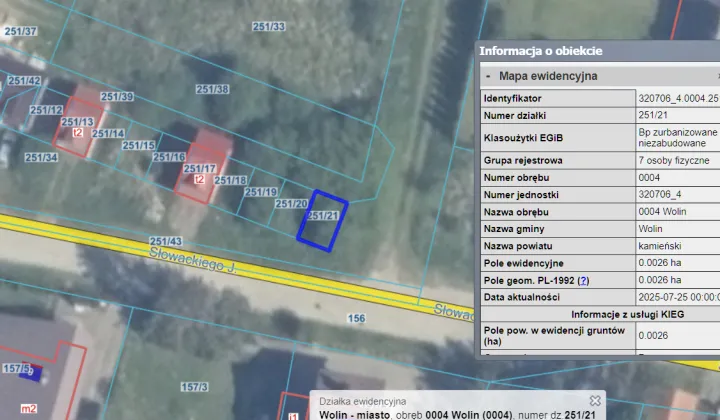Image resolution: width=720 pixels, height=420 pixels.
Task: Open the PL-1992 question mark help link
Action: 583,280
